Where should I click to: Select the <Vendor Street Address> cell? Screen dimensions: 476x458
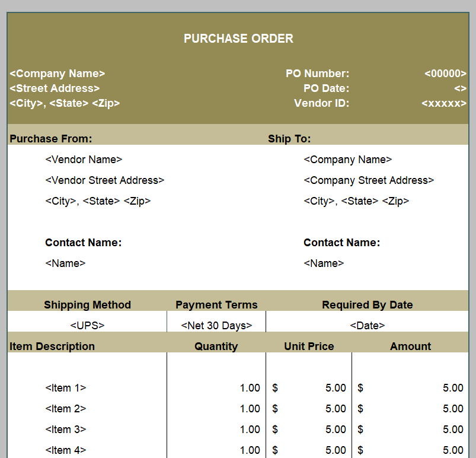coord(105,180)
